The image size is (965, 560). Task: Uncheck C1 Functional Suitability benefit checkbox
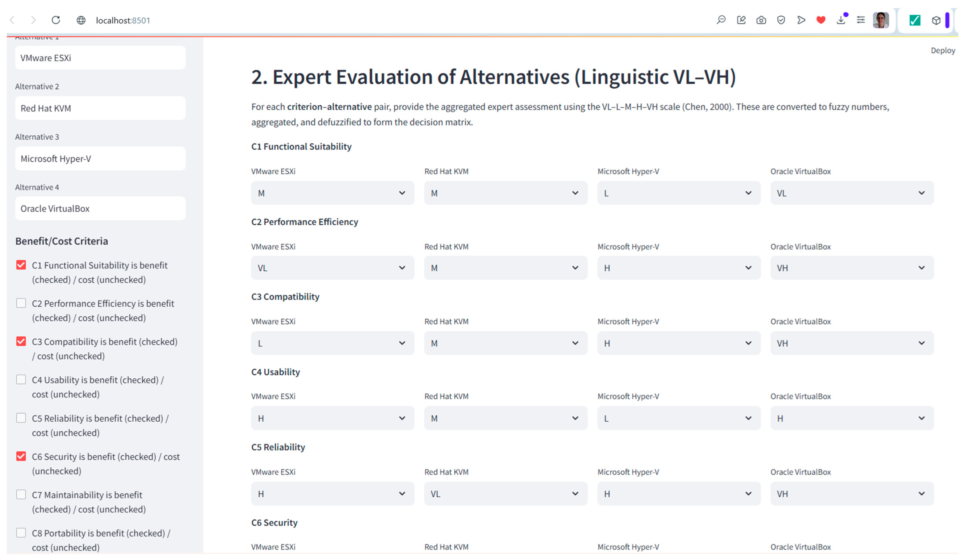[21, 265]
